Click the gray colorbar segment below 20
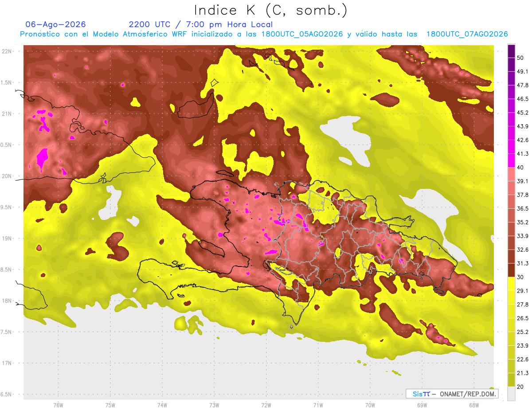Screen dimensions: 532x411 tap(511, 393)
